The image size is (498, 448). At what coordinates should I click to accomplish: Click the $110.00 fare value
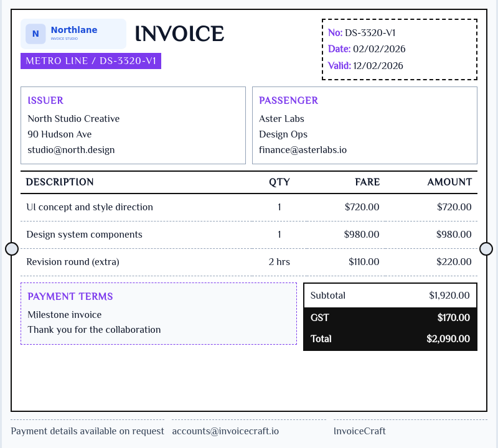[364, 262]
